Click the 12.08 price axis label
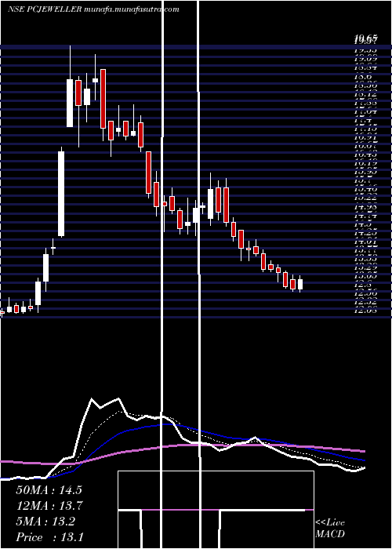 (365, 310)
